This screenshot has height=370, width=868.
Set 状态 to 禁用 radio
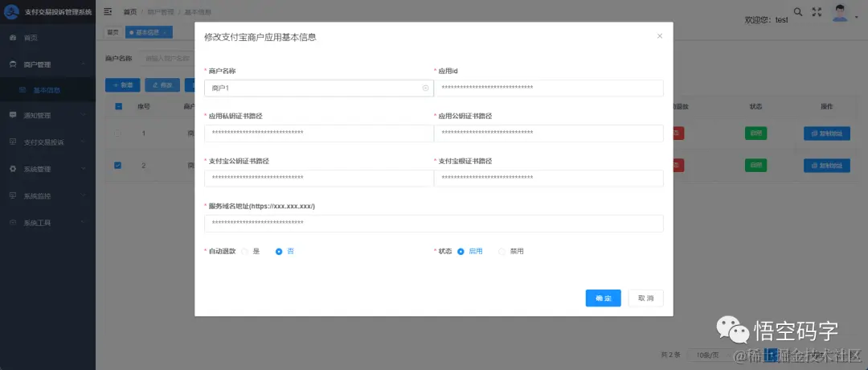[502, 252]
